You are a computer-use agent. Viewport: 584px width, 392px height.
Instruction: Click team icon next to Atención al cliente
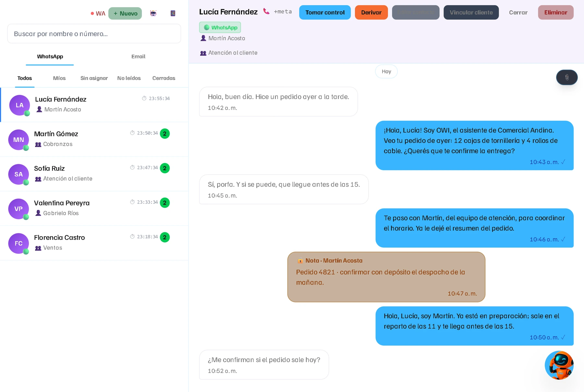tap(203, 53)
